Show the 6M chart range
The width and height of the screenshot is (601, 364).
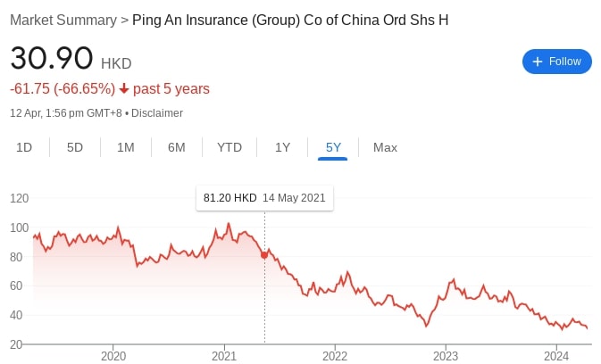(x=177, y=147)
